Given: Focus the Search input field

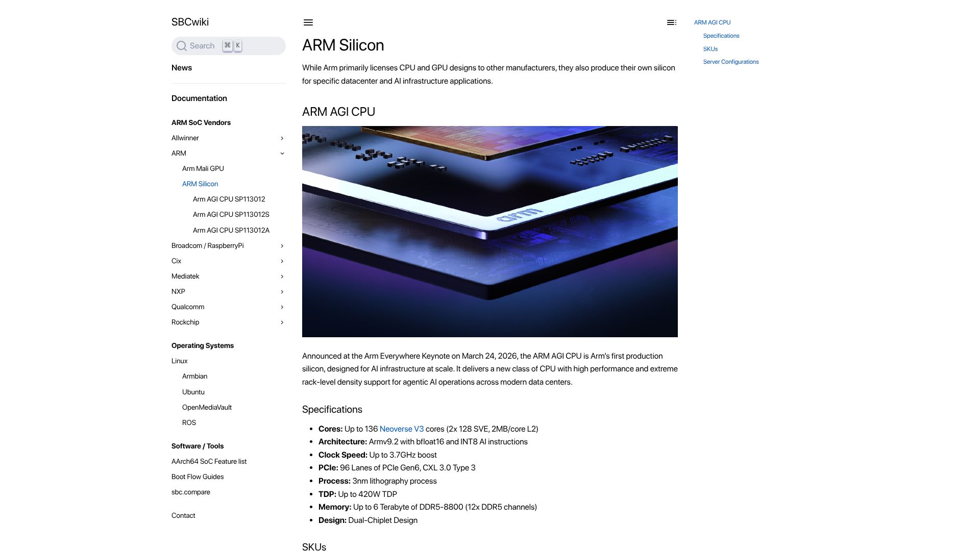Looking at the screenshot, I should 229,46.
